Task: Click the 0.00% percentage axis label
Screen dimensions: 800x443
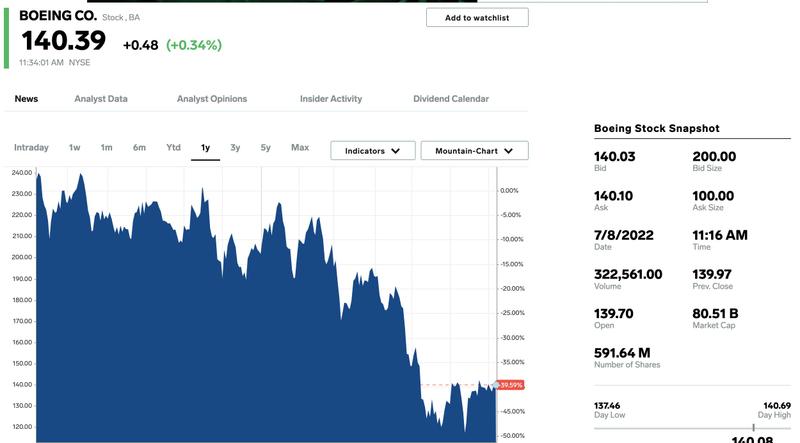Action: tap(509, 191)
